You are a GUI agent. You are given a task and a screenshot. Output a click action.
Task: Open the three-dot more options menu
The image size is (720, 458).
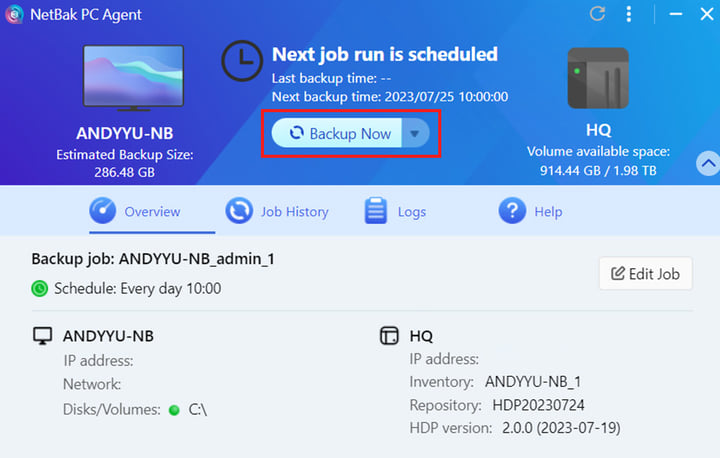[629, 14]
